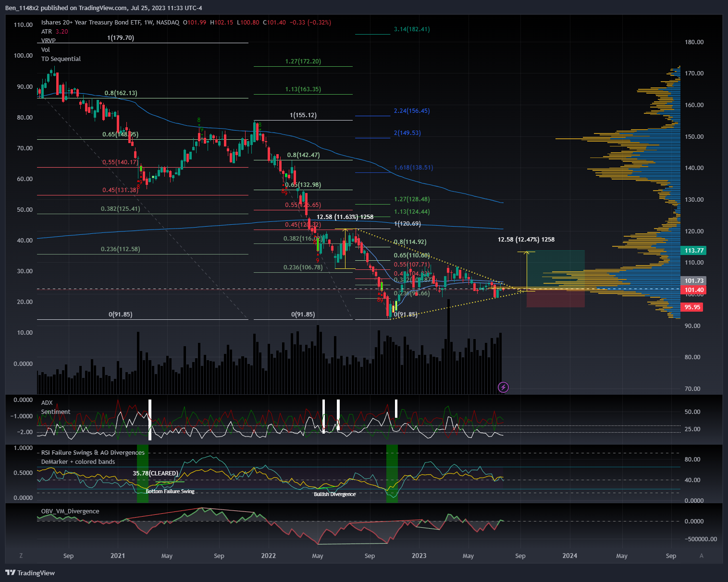Image resolution: width=728 pixels, height=582 pixels.
Task: Click the 1.27(172.20) extension label
Action: tap(303, 61)
